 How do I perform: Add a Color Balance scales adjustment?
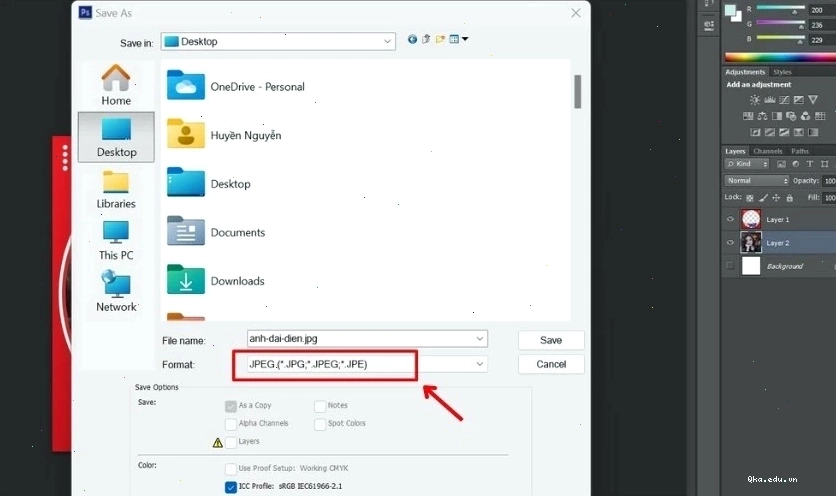pos(762,116)
